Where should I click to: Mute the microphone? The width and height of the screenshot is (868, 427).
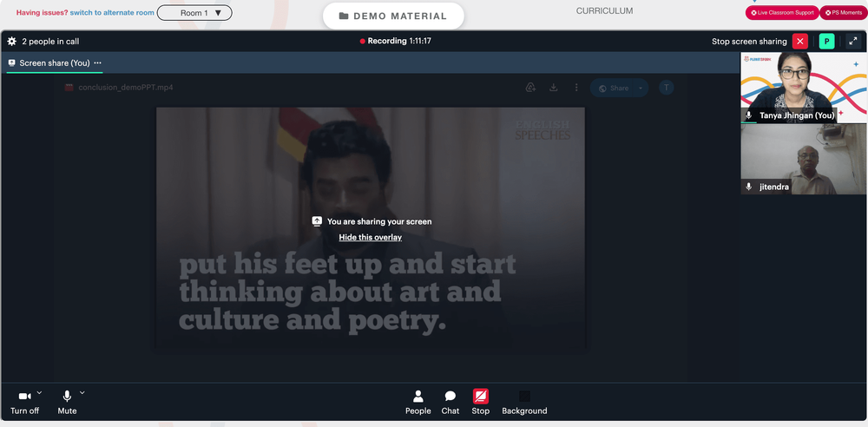pyautogui.click(x=67, y=402)
